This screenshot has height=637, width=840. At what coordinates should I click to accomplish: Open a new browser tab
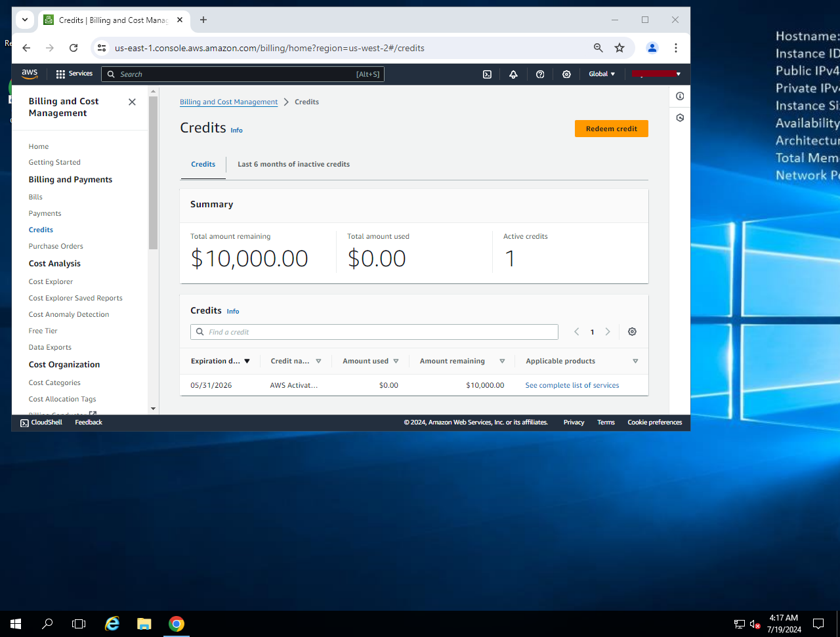(203, 20)
